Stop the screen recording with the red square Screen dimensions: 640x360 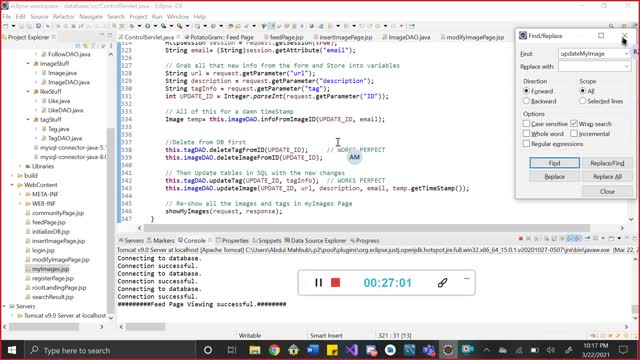click(336, 282)
